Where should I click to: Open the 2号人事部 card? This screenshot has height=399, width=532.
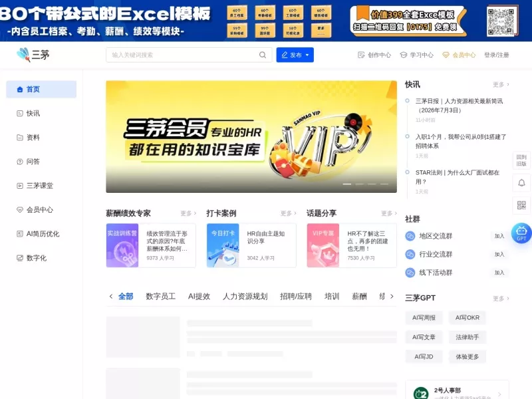point(457,390)
